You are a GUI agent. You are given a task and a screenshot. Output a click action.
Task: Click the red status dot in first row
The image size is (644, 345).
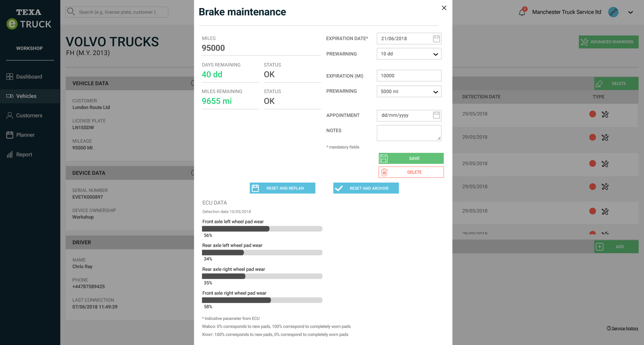[x=593, y=114]
